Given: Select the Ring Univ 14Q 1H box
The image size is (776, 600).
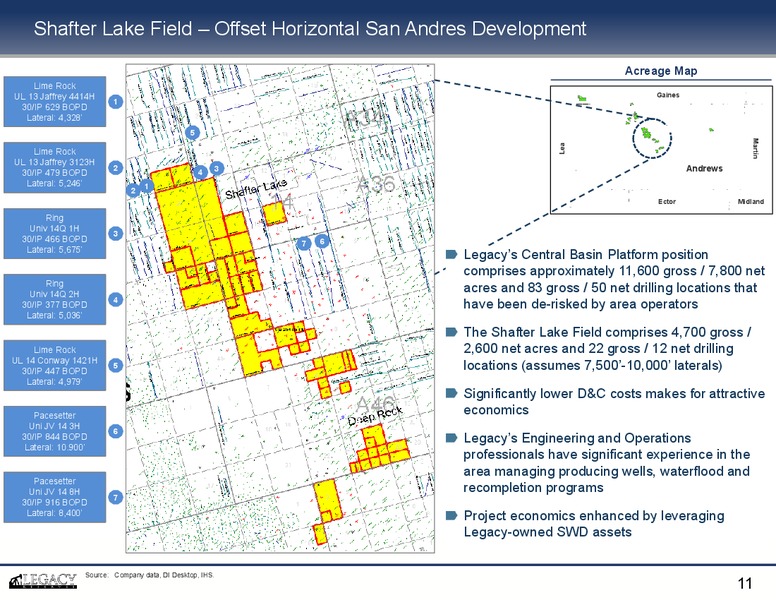Looking at the screenshot, I should pyautogui.click(x=55, y=234).
